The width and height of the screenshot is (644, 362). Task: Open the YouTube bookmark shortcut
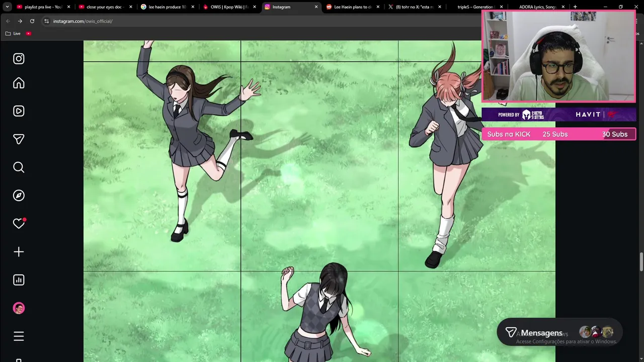click(x=29, y=33)
